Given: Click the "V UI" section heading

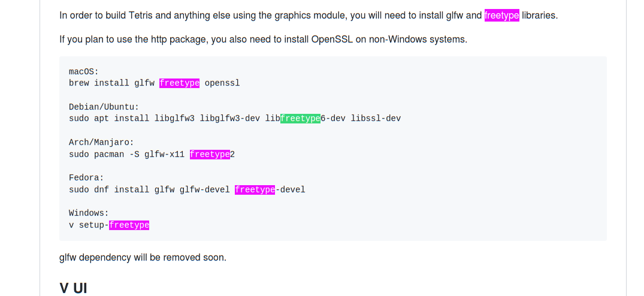Looking at the screenshot, I should coord(73,288).
